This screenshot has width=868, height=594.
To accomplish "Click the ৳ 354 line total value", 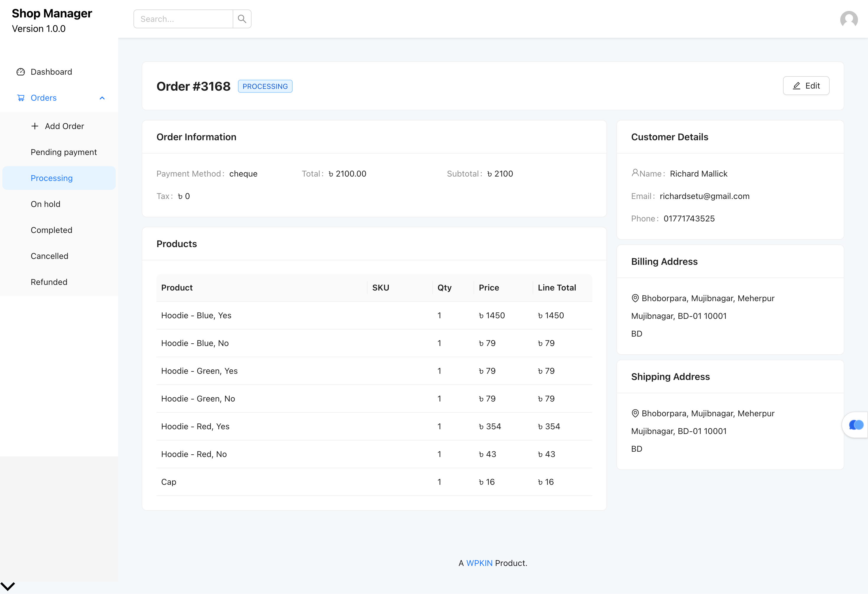I will tap(549, 426).
